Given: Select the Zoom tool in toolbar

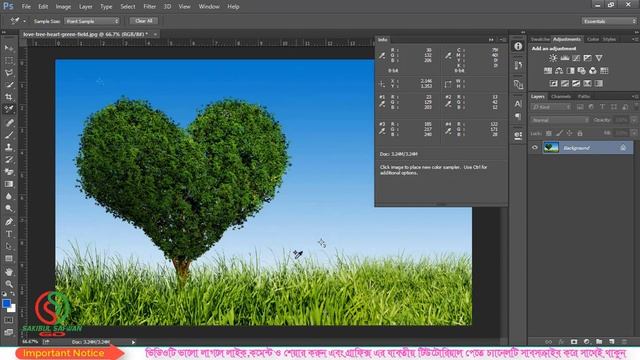Looking at the screenshot, I should (9, 284).
